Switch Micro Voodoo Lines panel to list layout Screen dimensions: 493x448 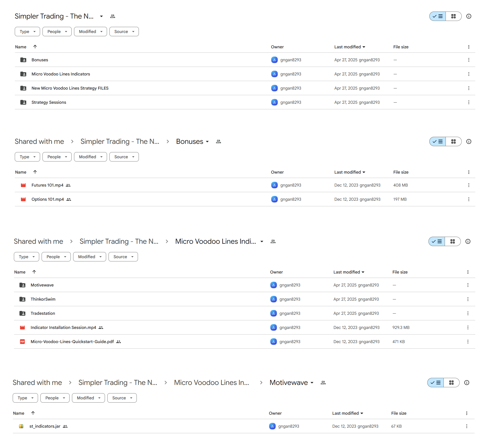point(437,241)
